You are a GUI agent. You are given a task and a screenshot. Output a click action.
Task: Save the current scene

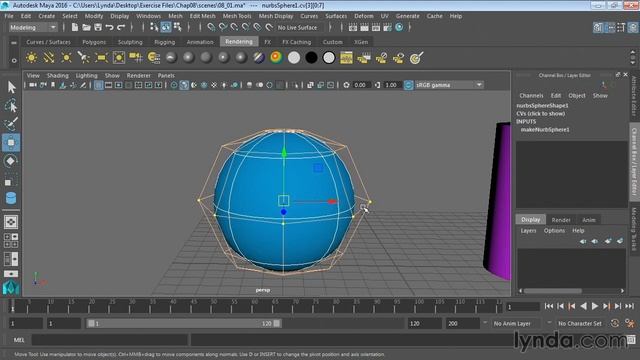98,27
